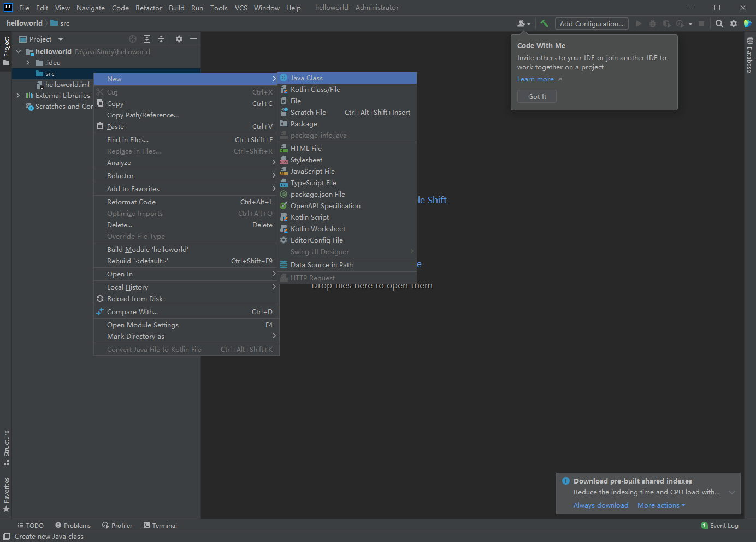Click Find in Files... entry
Viewport: 756px width, 542px height.
click(x=186, y=140)
